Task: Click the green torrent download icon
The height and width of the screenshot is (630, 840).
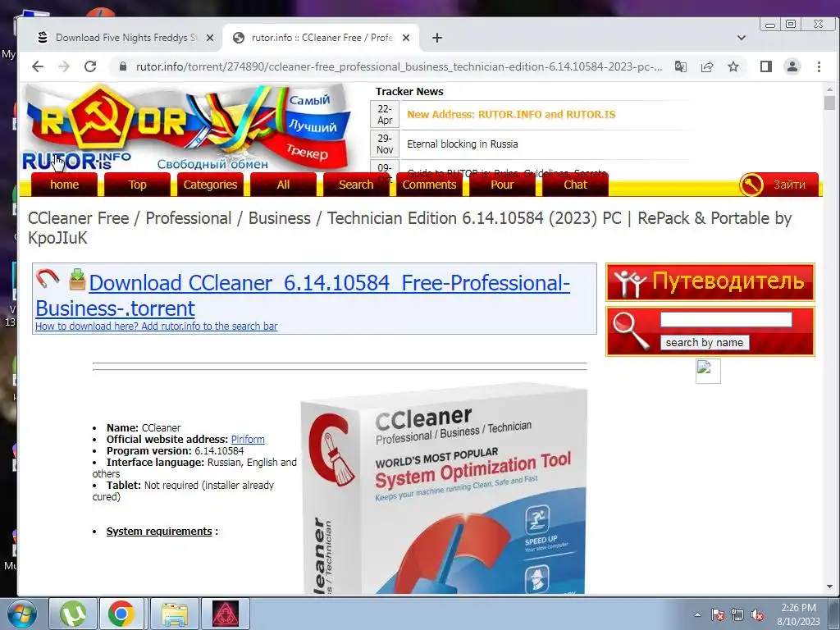Action: pyautogui.click(x=77, y=280)
